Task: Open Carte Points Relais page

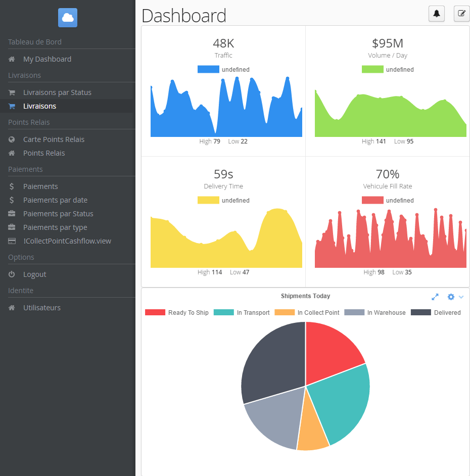Action: click(54, 139)
